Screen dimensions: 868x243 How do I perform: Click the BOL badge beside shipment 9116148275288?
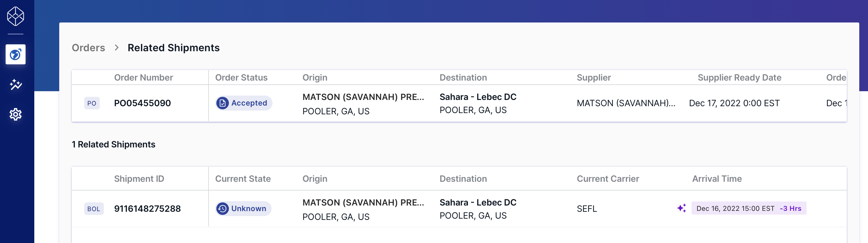click(x=94, y=209)
